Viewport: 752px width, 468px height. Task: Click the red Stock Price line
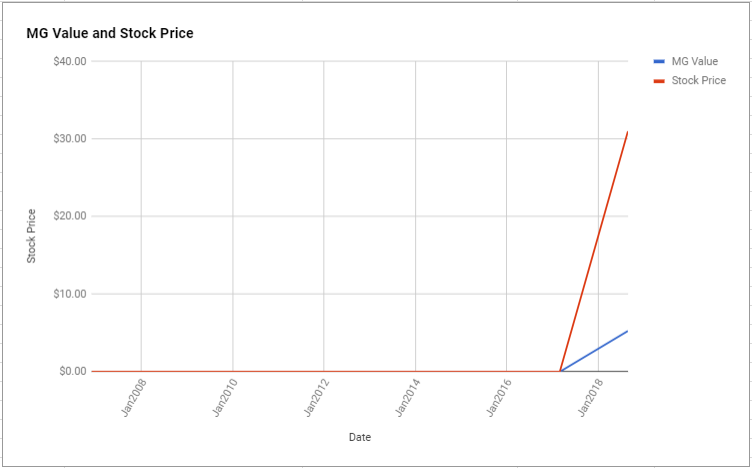[594, 251]
